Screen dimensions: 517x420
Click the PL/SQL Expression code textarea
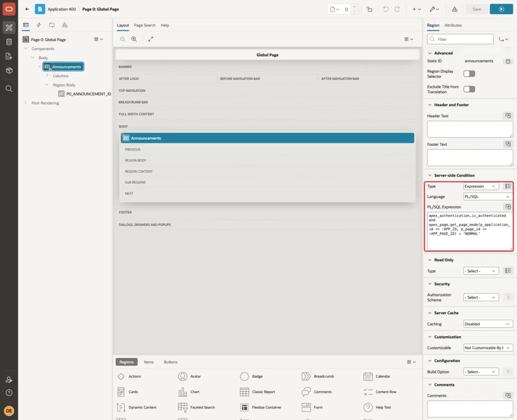point(470,231)
